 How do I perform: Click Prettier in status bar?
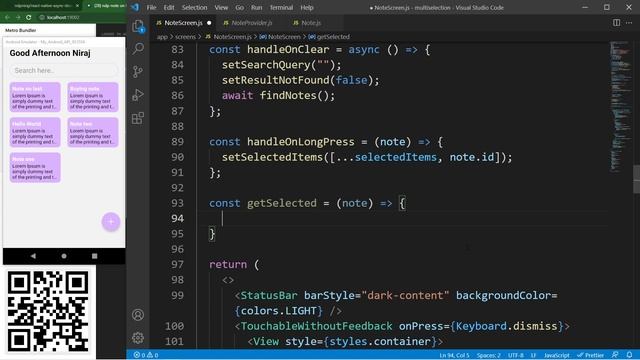click(x=591, y=355)
